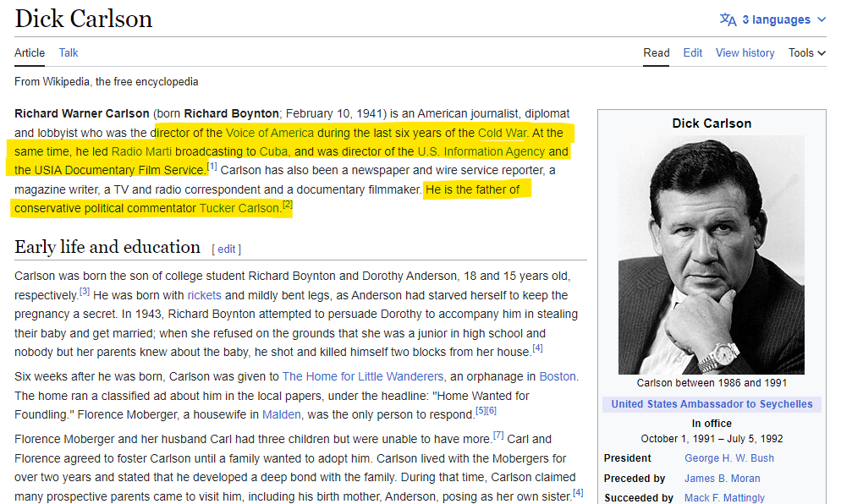Open the Mack F. Mattingly link

(x=724, y=497)
